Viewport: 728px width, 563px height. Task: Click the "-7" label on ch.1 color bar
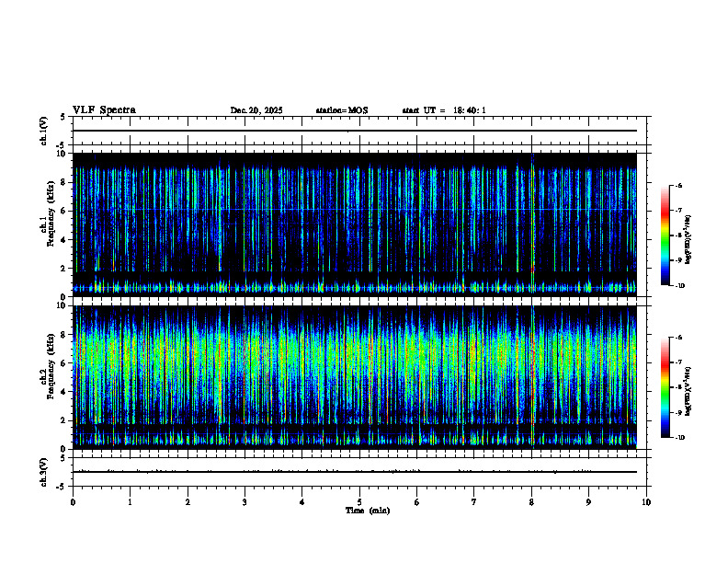click(x=678, y=211)
